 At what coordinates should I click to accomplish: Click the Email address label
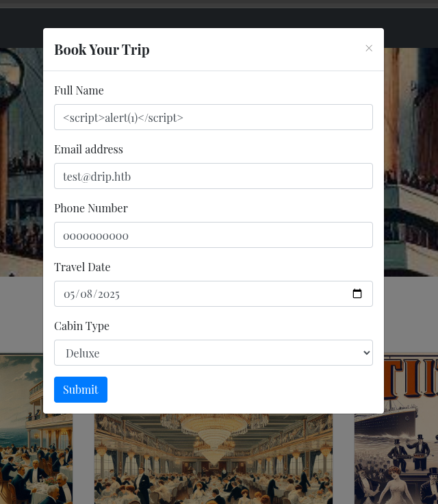(88, 149)
